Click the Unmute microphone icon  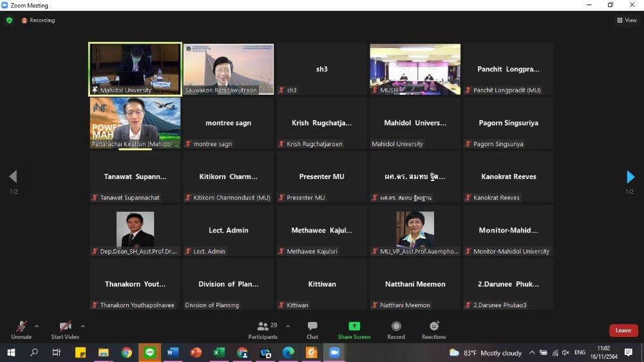(21, 327)
